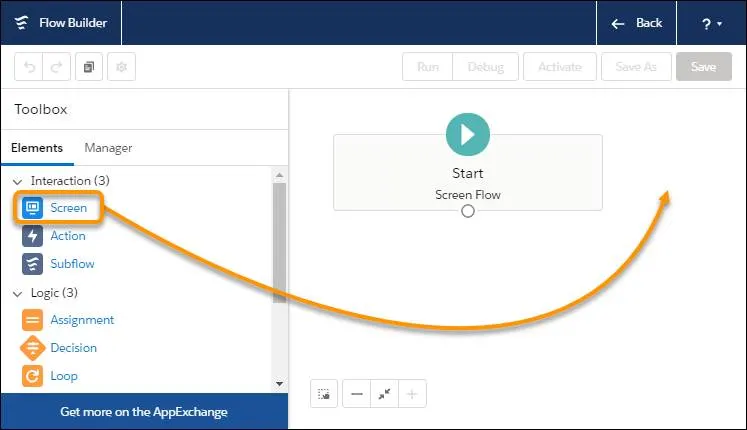Click the Loop label in Toolbox
Image resolution: width=747 pixels, height=430 pixels.
pos(64,376)
